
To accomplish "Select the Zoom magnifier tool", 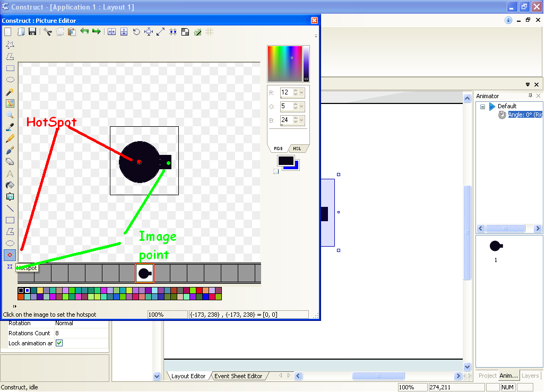I will click(x=10, y=115).
